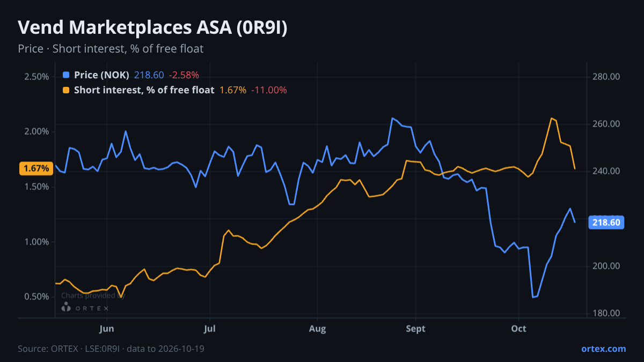Open the ortex.com link
Image resolution: width=644 pixels, height=362 pixels.
603,349
